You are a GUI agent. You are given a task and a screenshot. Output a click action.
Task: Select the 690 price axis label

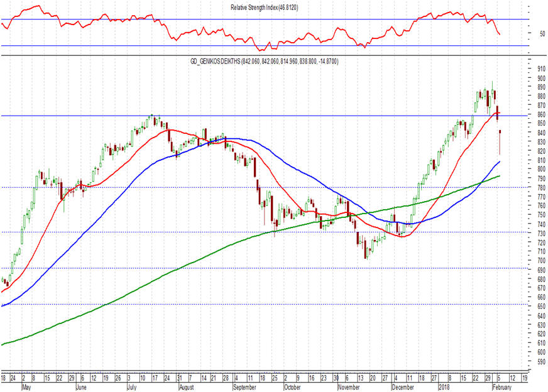(x=541, y=270)
